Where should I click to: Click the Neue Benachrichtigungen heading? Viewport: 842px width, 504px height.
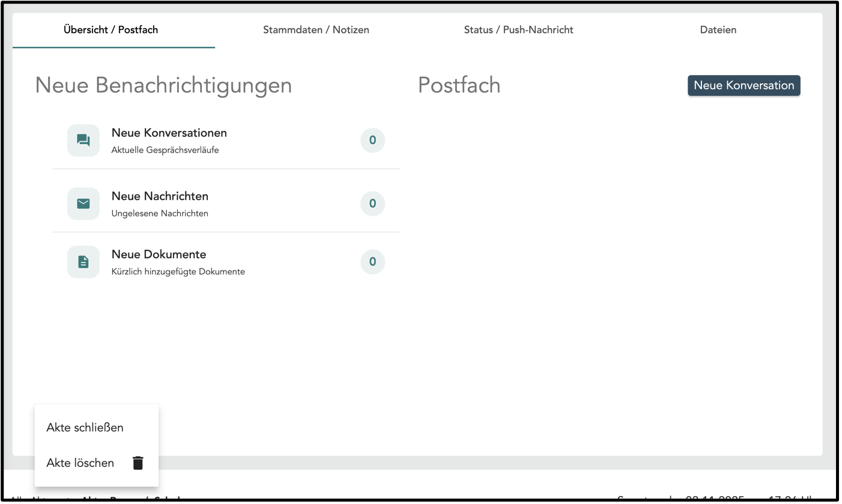click(163, 85)
